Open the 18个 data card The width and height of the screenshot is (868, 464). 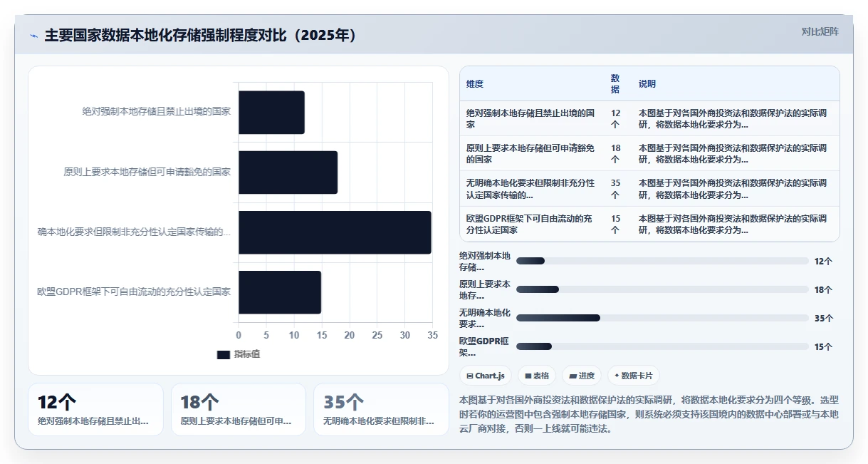click(x=239, y=409)
